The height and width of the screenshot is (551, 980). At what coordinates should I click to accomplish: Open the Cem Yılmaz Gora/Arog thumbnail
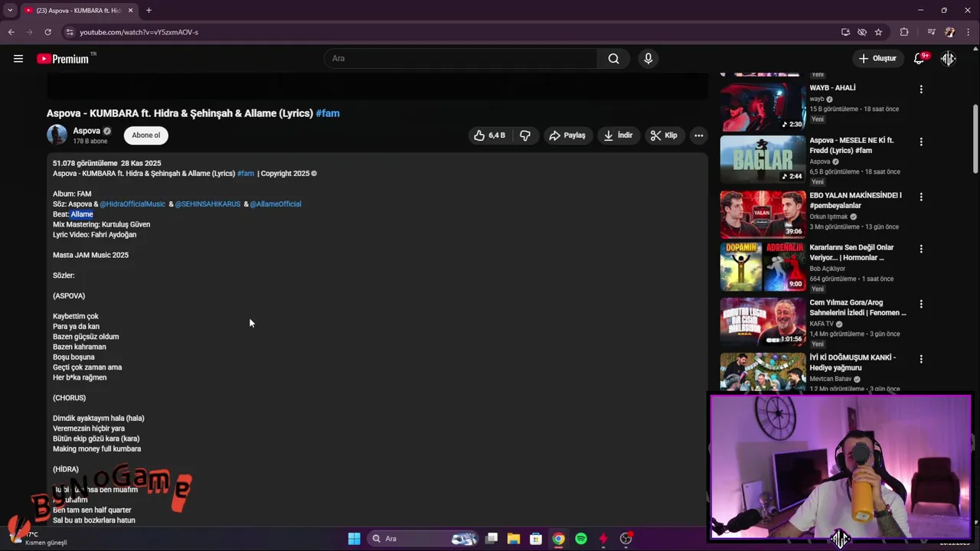coord(763,321)
